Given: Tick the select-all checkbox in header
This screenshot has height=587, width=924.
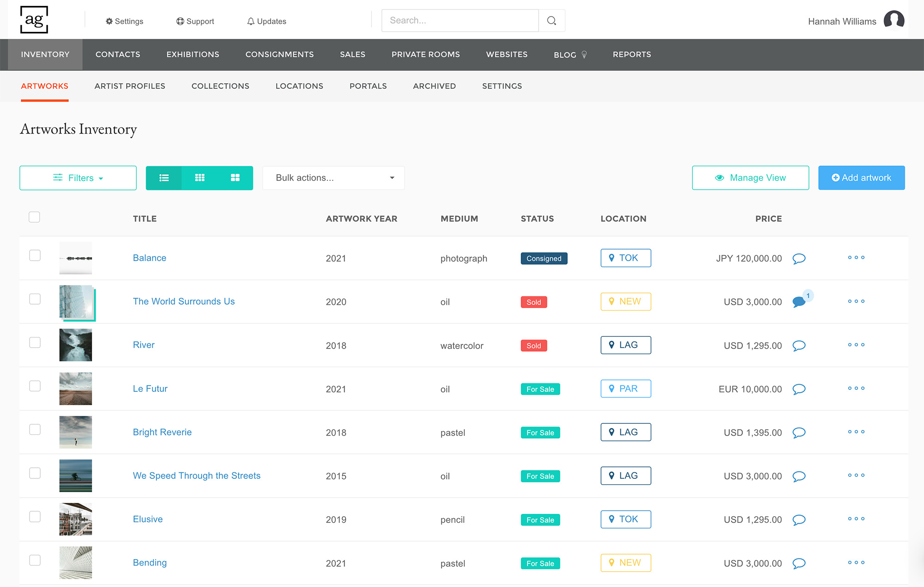Looking at the screenshot, I should tap(34, 217).
